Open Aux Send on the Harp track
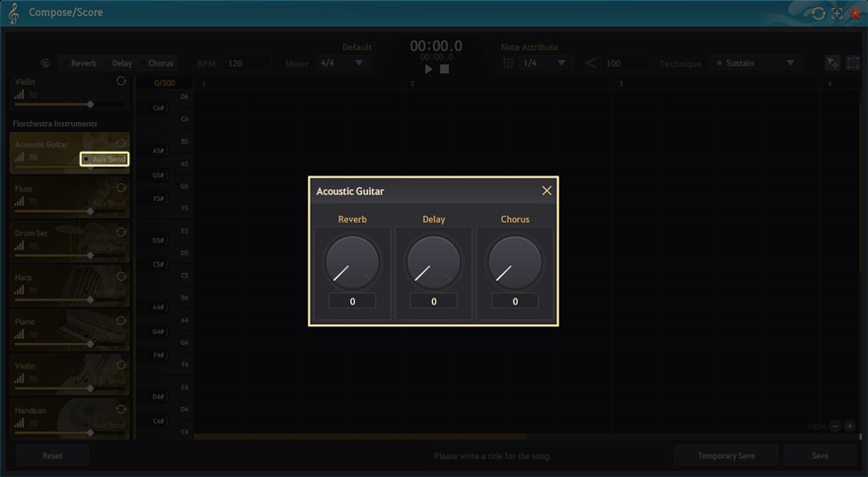 click(105, 292)
